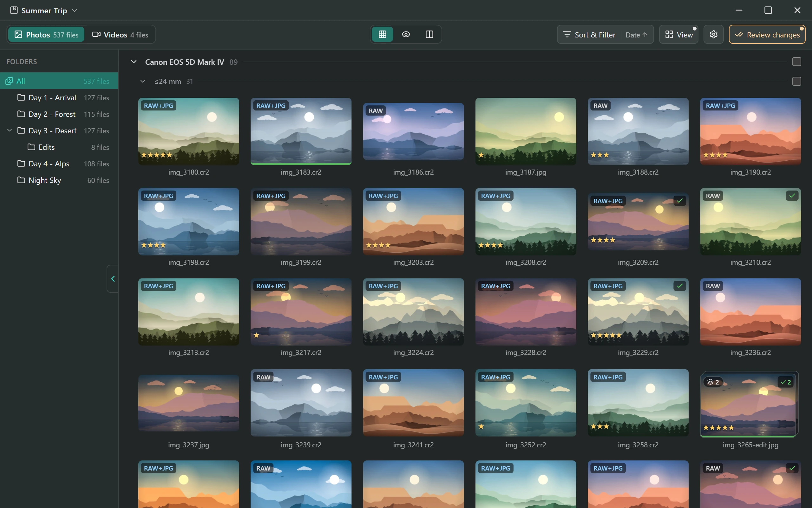This screenshot has height=508, width=812.
Task: Collapse Canon EOS 5D Mark IV group
Action: [134, 62]
